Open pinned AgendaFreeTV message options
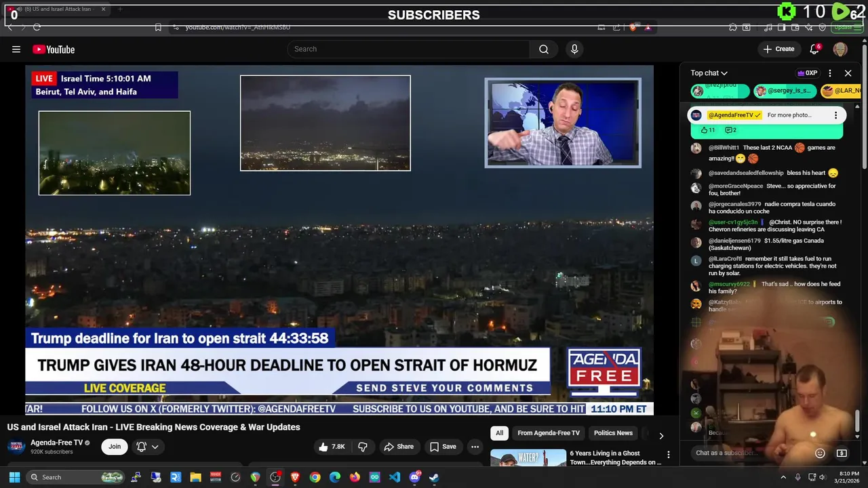 click(x=835, y=115)
